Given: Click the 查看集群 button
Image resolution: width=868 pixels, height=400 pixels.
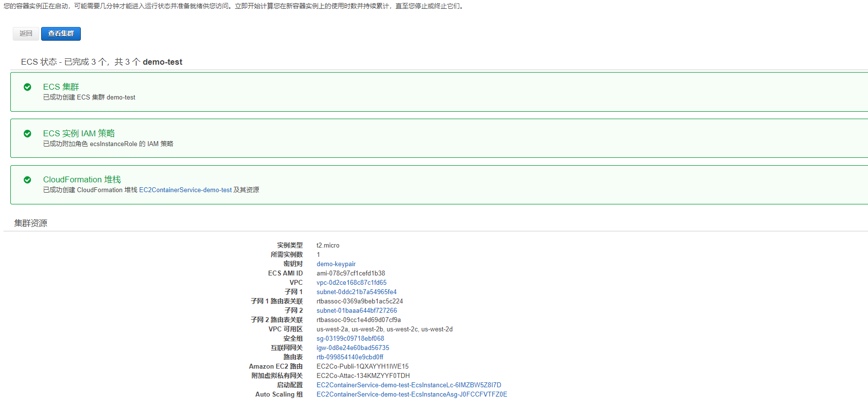Looking at the screenshot, I should coord(61,33).
